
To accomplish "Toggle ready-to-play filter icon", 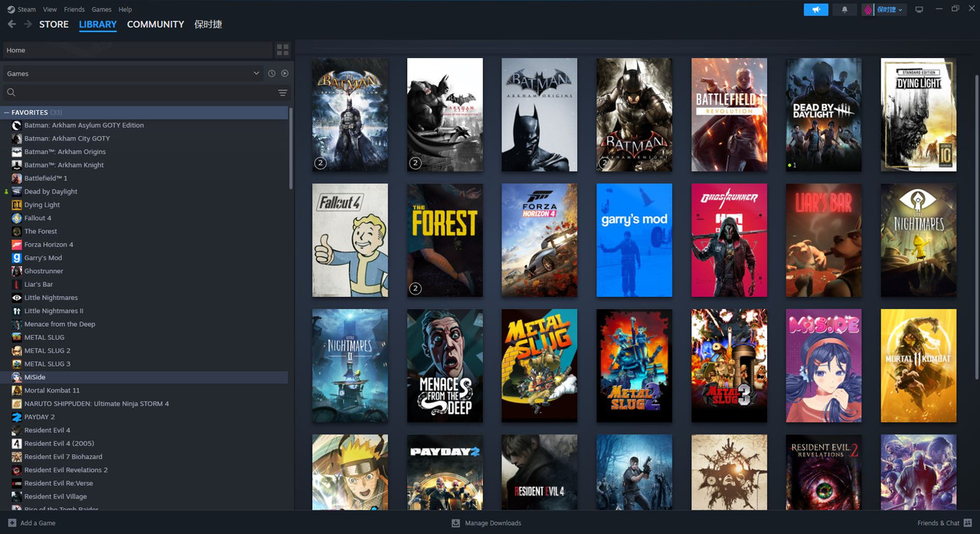I will click(285, 73).
